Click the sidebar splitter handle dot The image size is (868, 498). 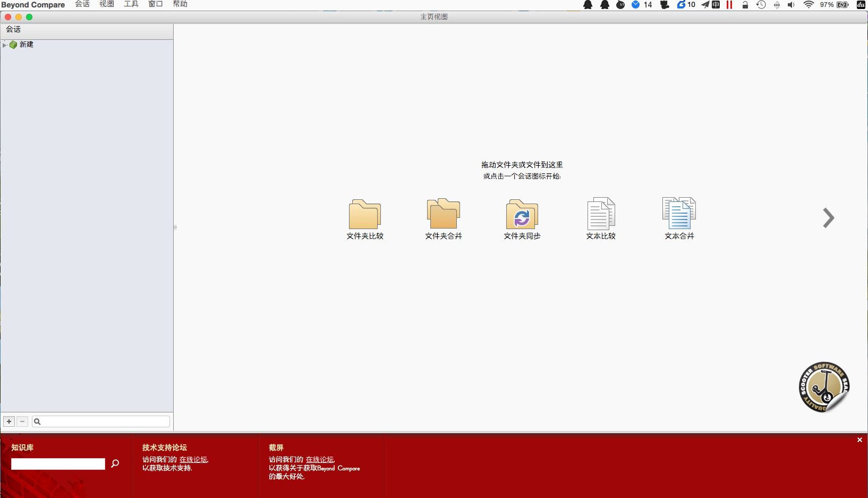click(x=175, y=227)
